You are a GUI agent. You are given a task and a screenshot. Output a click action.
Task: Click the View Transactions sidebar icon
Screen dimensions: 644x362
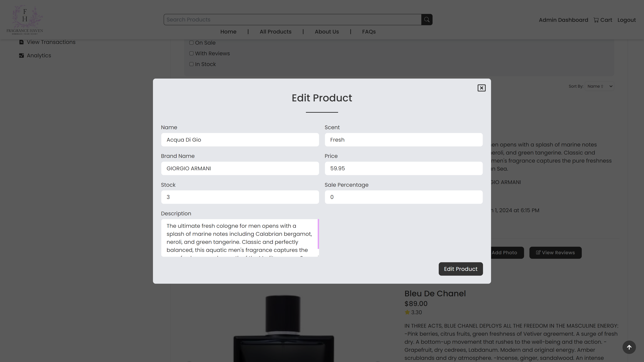[21, 42]
